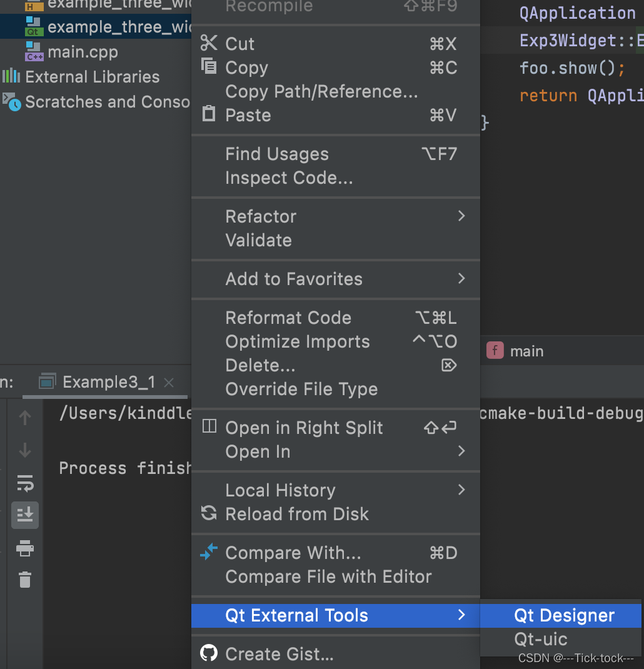Toggle soft-wrap in the run console
The width and height of the screenshot is (644, 669).
[24, 483]
